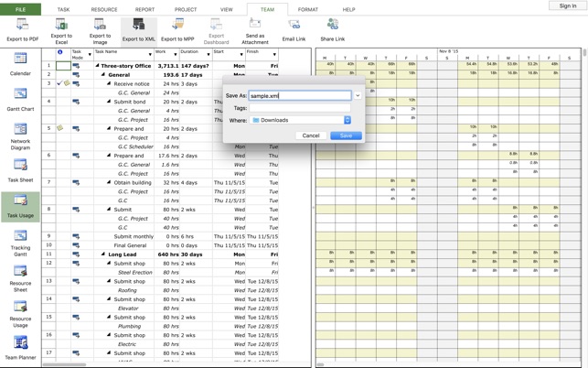Open the Team Planner view
This screenshot has width=588, height=368.
click(x=20, y=347)
